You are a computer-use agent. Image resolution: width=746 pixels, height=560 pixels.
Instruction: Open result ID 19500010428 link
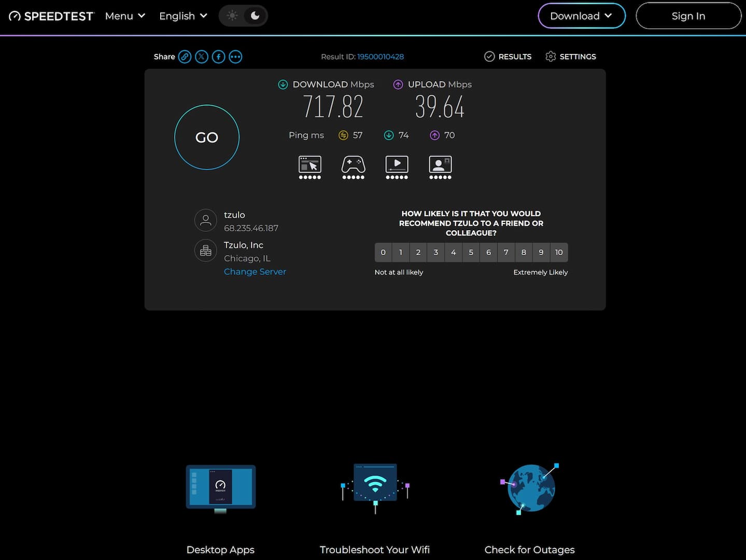click(381, 57)
